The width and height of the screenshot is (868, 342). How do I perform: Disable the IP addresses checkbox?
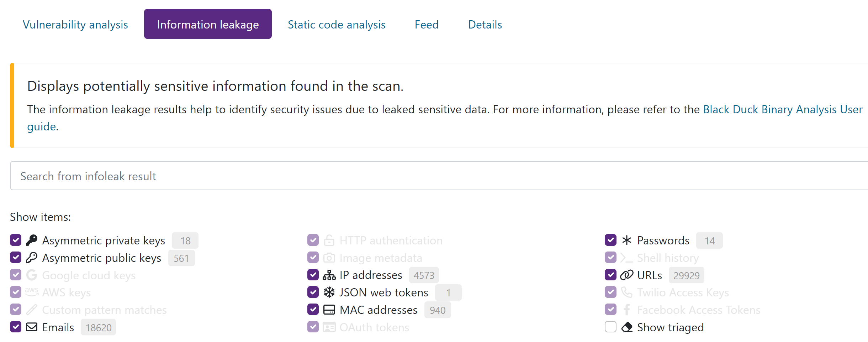313,275
